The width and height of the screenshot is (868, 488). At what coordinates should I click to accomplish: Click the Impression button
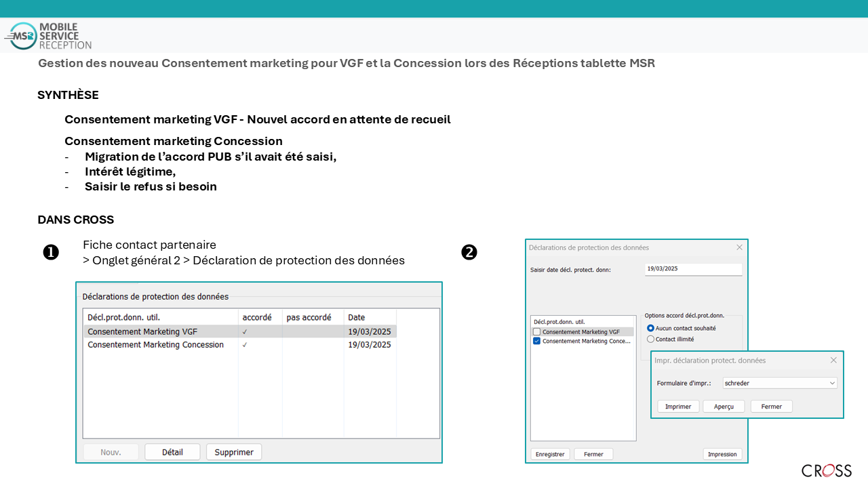coord(722,454)
